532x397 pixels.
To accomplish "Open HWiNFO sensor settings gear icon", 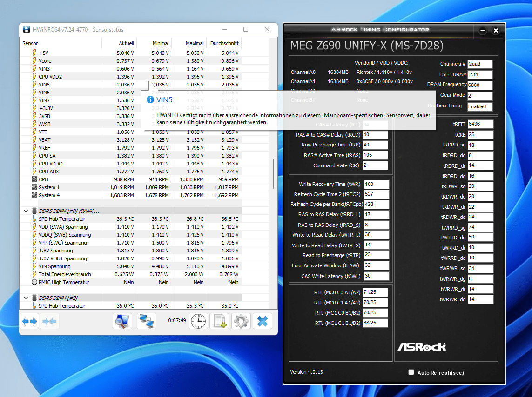I will tap(241, 321).
